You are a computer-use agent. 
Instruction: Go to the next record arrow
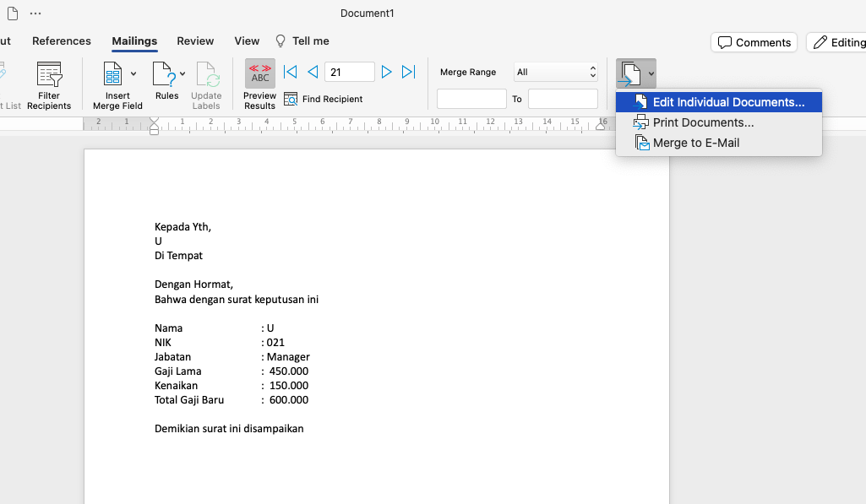coord(386,73)
